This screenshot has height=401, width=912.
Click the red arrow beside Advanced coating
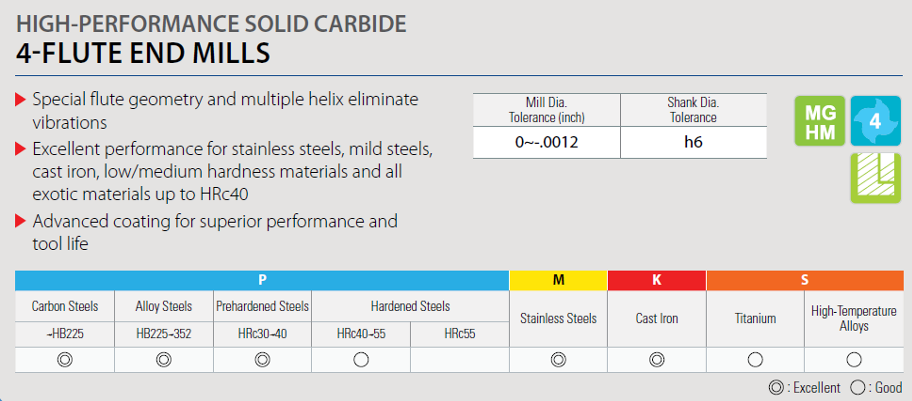click(x=20, y=222)
